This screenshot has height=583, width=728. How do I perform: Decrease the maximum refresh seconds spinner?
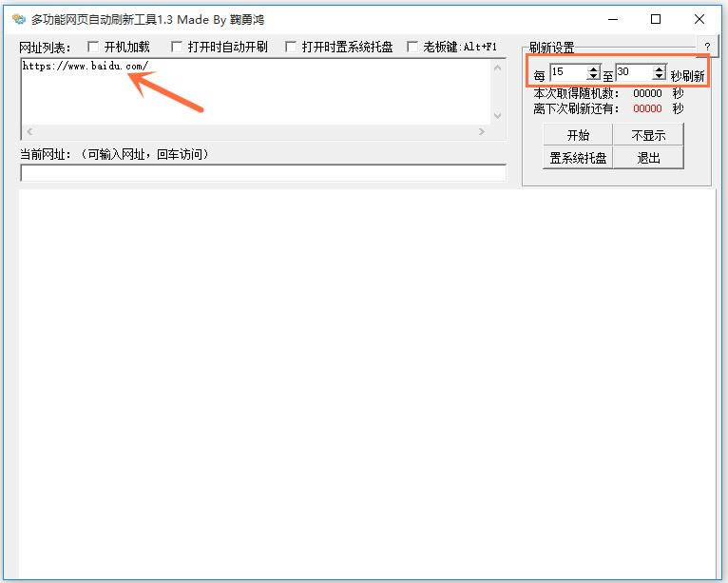pos(659,76)
